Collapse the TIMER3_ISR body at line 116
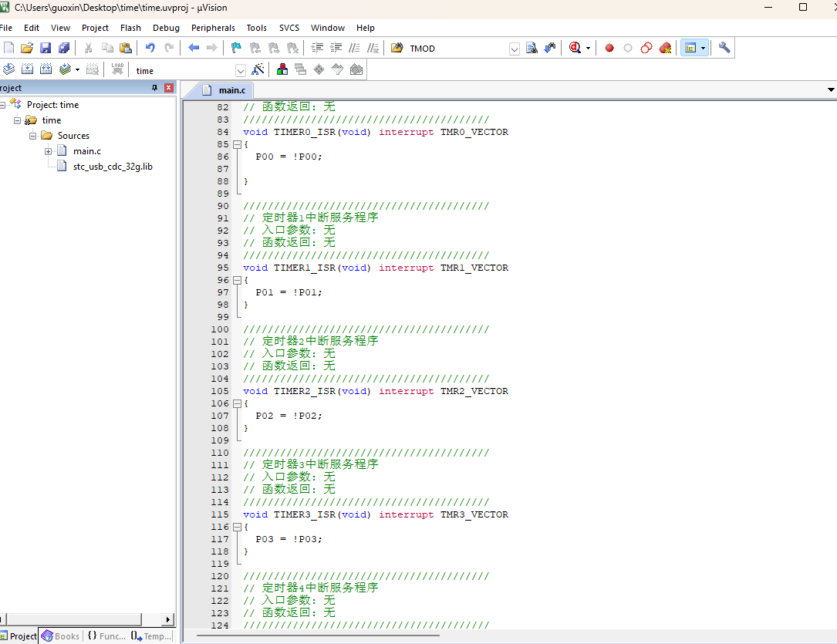Screen dimensions: 837x644 click(x=237, y=527)
